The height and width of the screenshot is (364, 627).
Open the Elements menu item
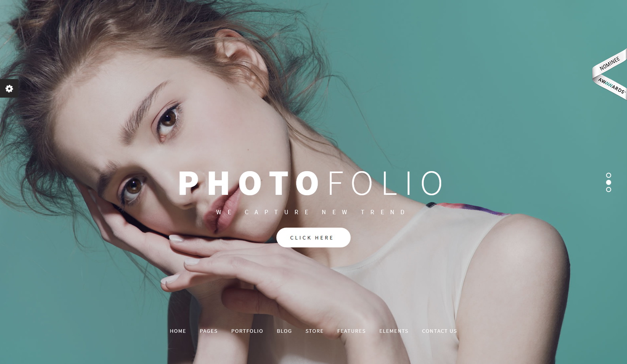click(394, 331)
